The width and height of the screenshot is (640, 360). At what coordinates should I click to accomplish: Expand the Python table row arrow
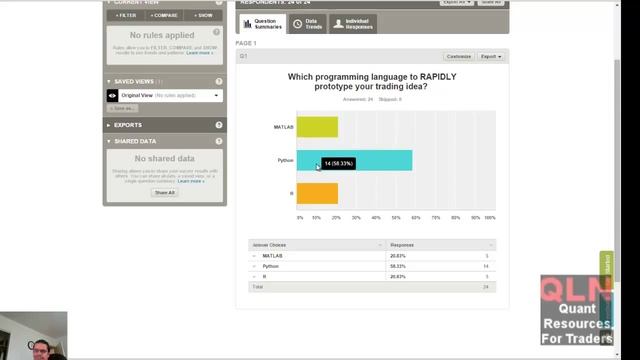pos(254,266)
